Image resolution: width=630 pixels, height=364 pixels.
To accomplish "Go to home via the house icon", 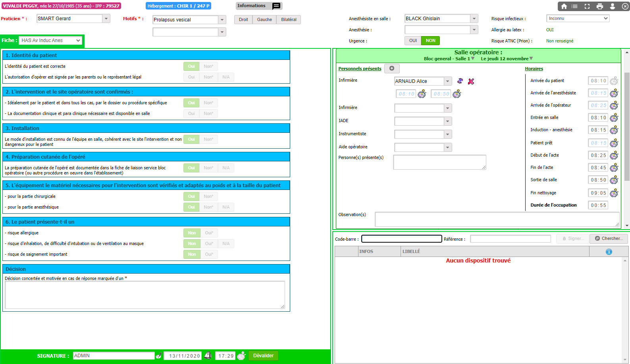I will coord(564,6).
